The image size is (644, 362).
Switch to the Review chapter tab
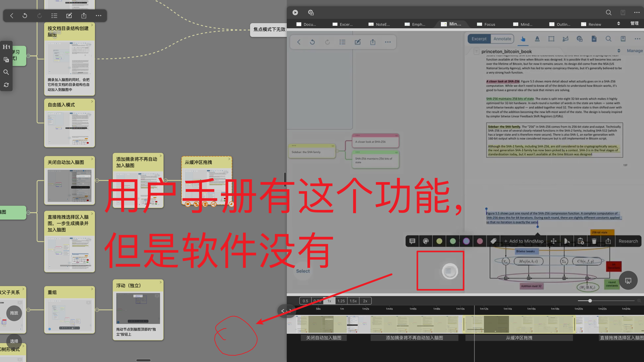coord(591,24)
